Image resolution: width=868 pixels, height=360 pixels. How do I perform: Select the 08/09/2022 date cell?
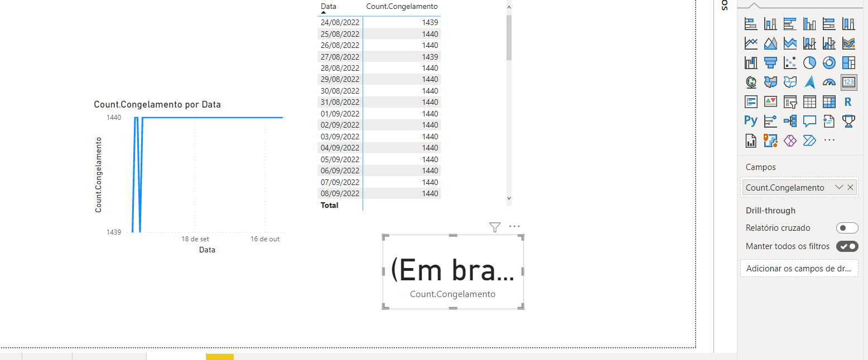[340, 193]
